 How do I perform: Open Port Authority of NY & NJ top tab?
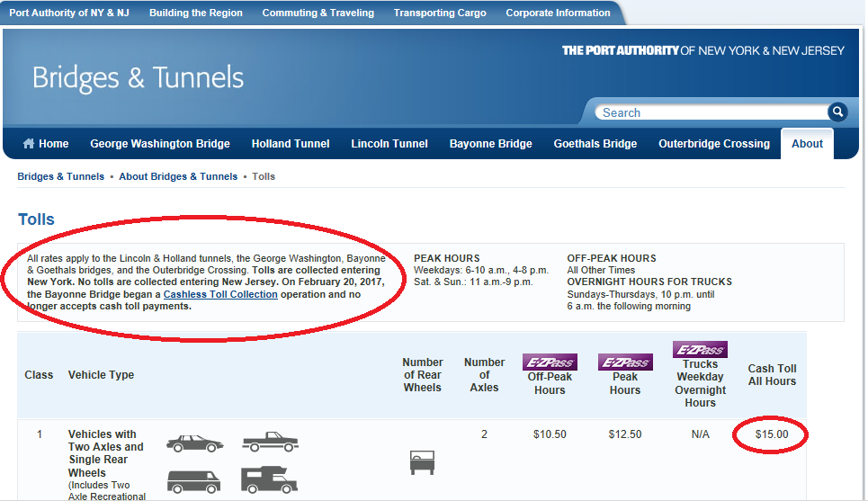(69, 13)
